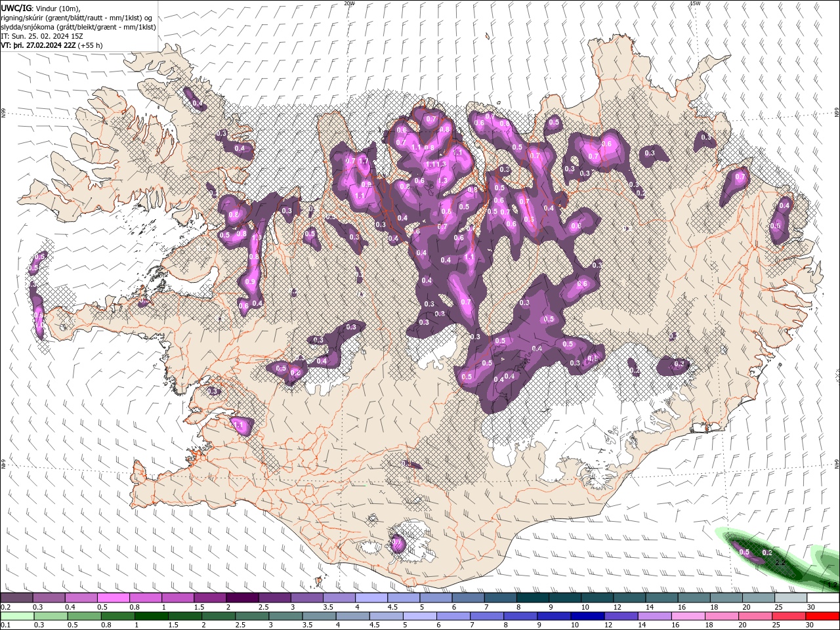Select the snow legend swatch labeled 0.3
Screen dimensions: 840x630
(49, 598)
